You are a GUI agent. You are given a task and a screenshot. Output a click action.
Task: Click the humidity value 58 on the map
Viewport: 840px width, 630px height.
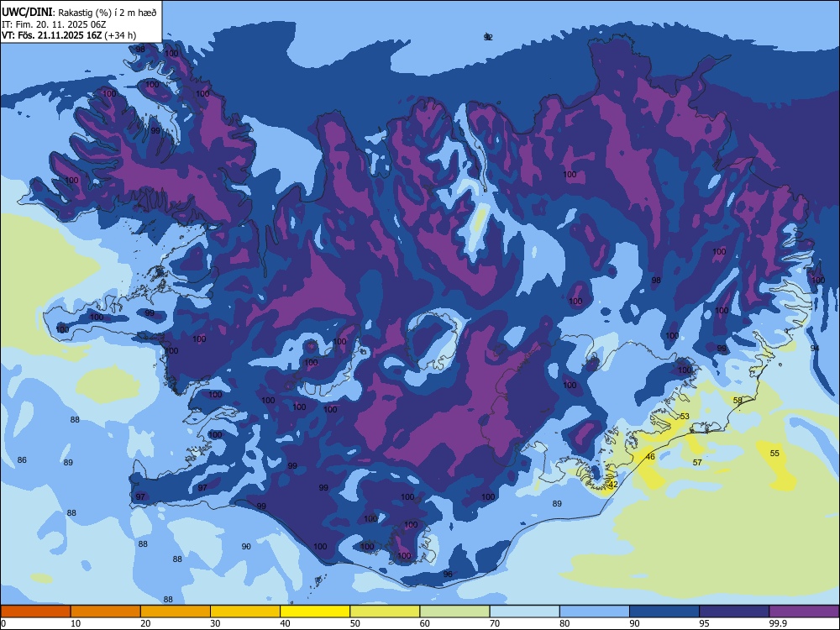point(738,400)
